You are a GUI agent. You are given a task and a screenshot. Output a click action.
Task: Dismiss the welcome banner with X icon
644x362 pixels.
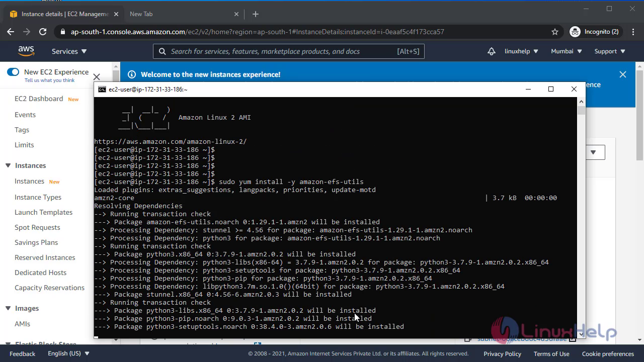pyautogui.click(x=623, y=74)
